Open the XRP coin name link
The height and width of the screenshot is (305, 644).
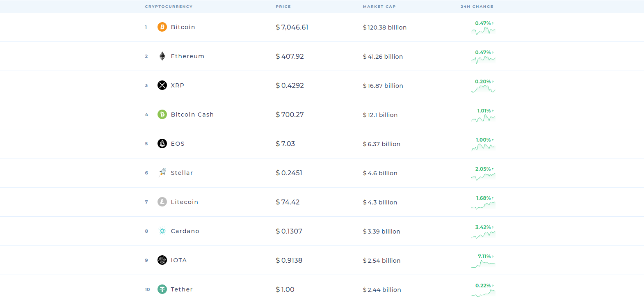pos(178,85)
